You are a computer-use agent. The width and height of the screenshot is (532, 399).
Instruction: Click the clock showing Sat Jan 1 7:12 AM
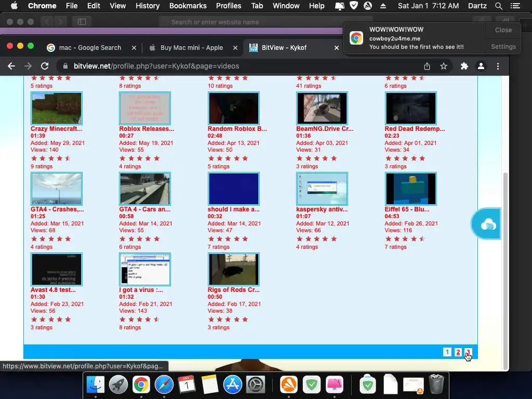click(428, 6)
